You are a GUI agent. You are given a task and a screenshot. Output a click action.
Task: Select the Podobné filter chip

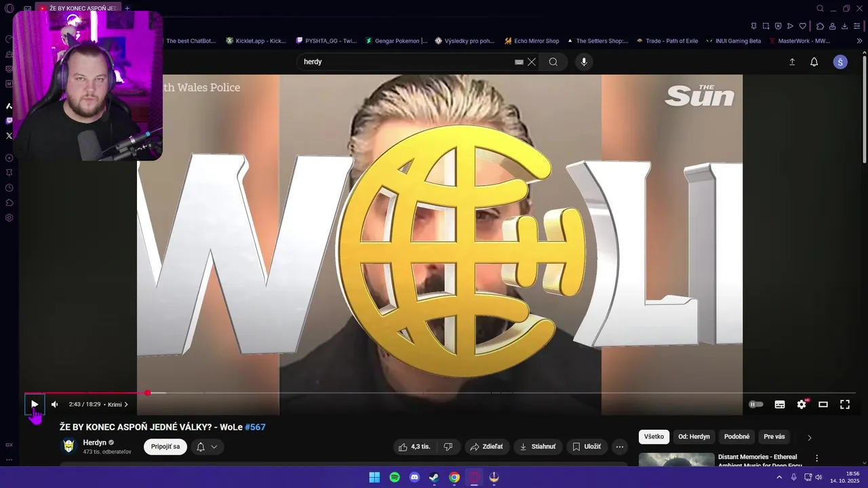point(736,437)
